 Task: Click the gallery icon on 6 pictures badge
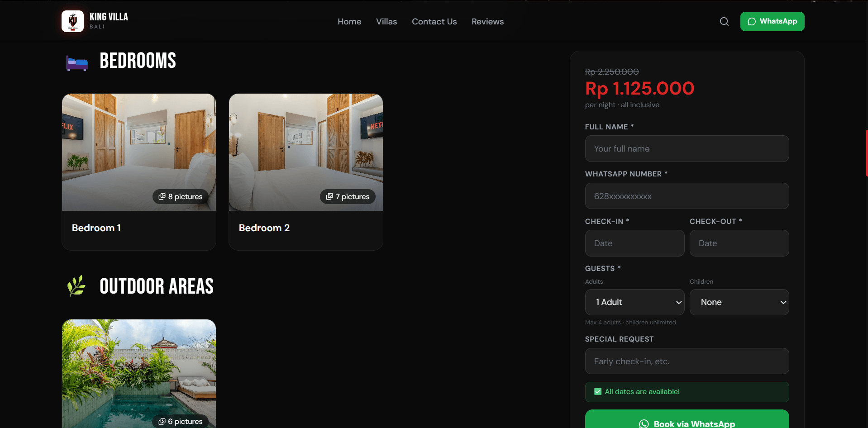(162, 421)
